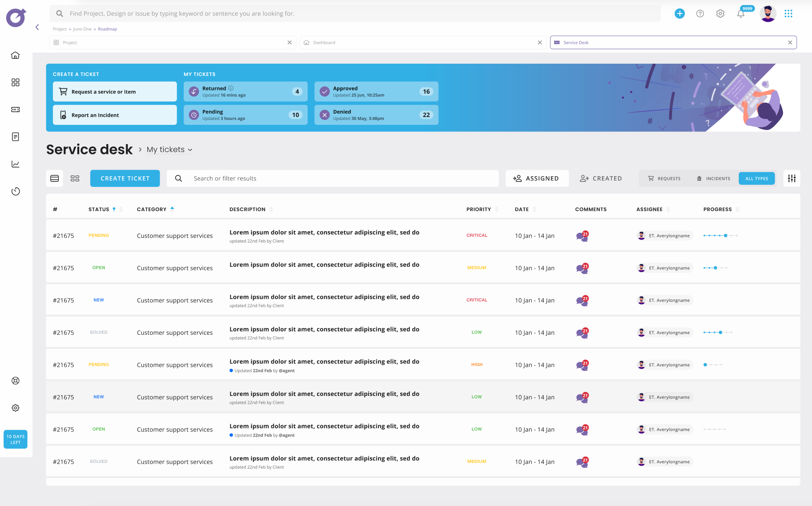
Task: Switch to list view layout
Action: coord(55,178)
